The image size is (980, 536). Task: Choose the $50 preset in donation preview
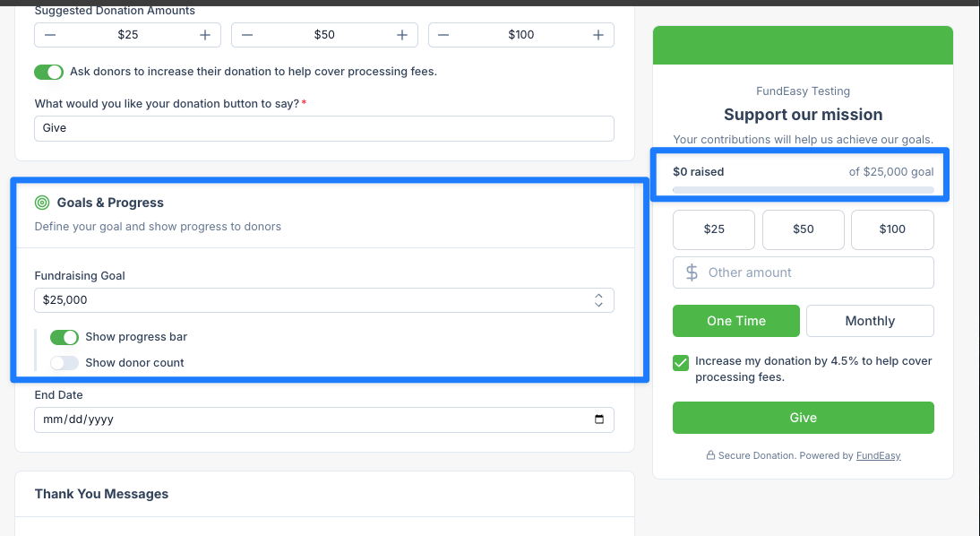point(804,229)
